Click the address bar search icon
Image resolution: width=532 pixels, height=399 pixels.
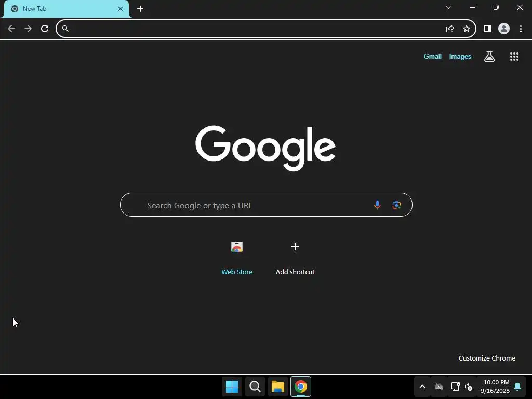click(x=65, y=29)
